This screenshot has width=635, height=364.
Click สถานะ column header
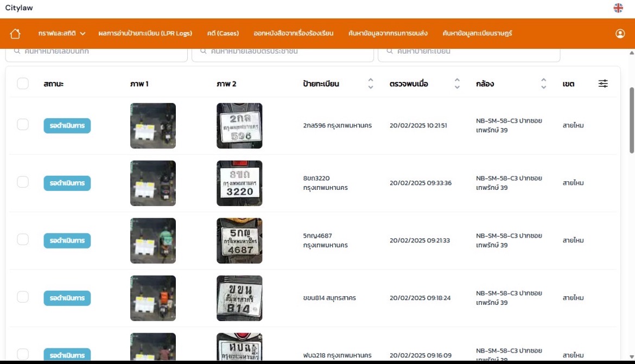[53, 84]
